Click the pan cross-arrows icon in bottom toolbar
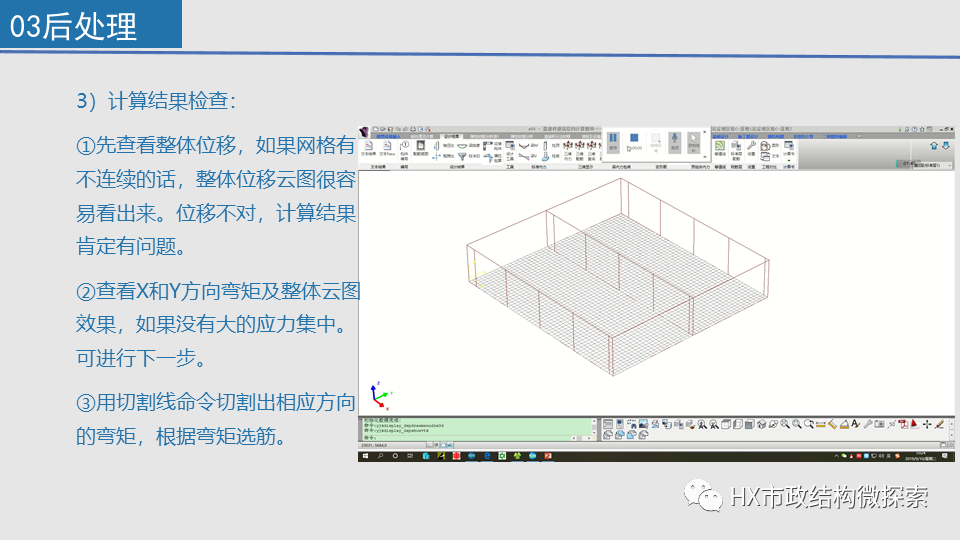 pyautogui.click(x=927, y=424)
